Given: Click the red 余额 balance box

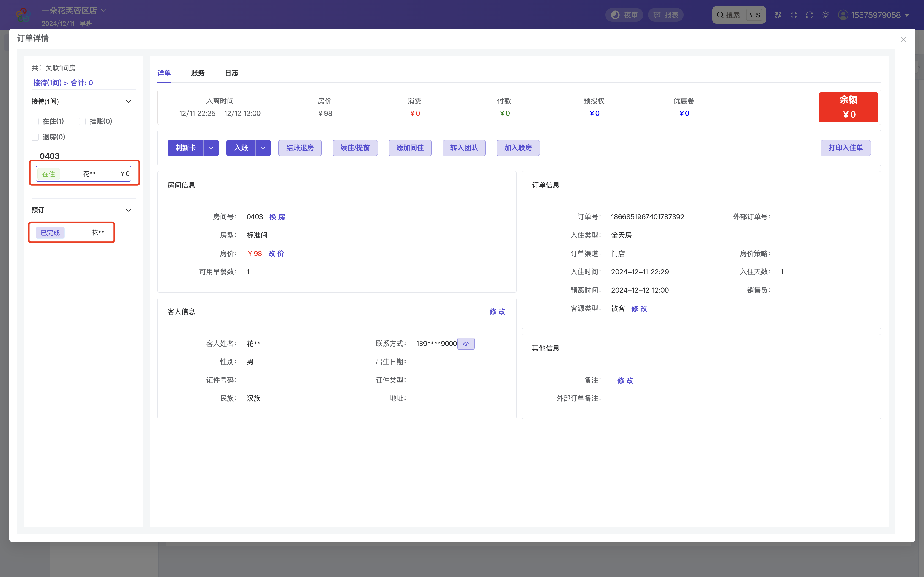Looking at the screenshot, I should 848,107.
